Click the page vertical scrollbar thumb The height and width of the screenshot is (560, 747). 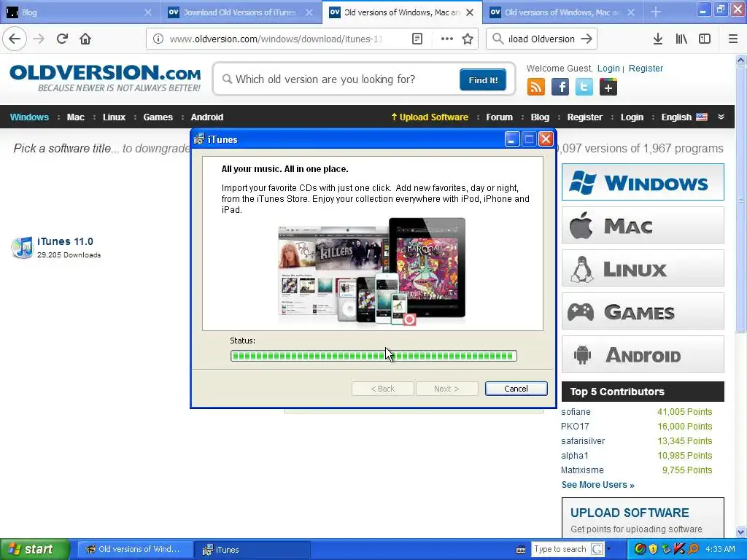(741, 199)
